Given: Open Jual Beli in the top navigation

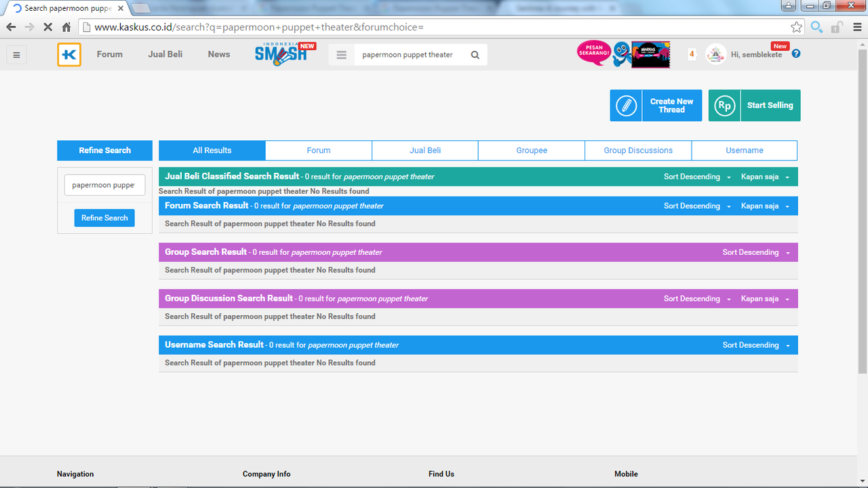Looking at the screenshot, I should click(165, 54).
